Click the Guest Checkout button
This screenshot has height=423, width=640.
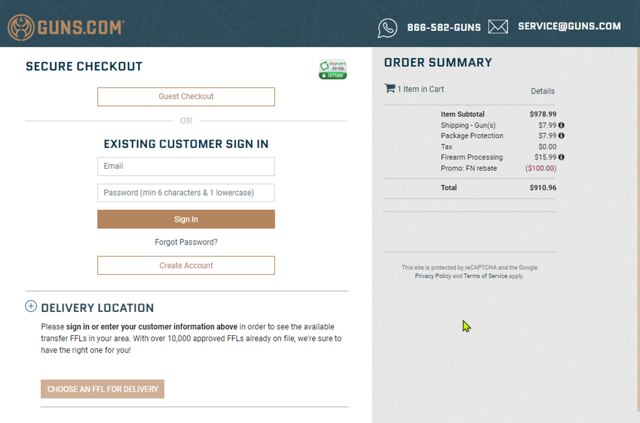coord(186,97)
